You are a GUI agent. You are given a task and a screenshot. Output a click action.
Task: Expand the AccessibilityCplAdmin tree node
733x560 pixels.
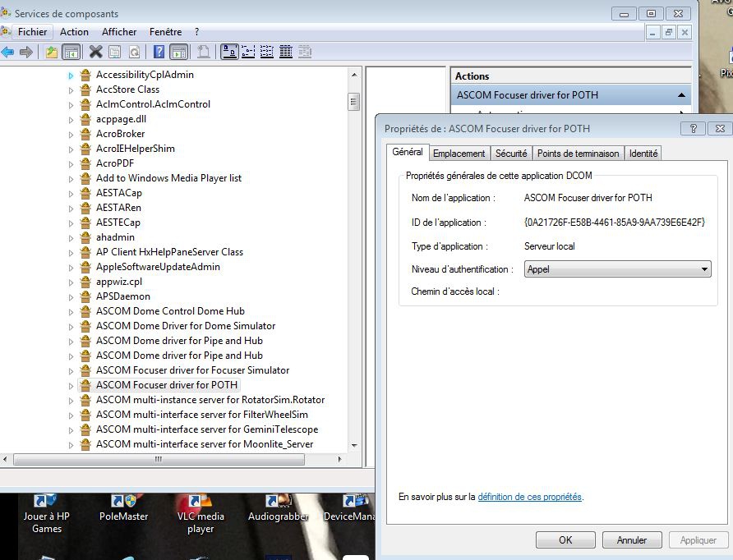click(71, 76)
